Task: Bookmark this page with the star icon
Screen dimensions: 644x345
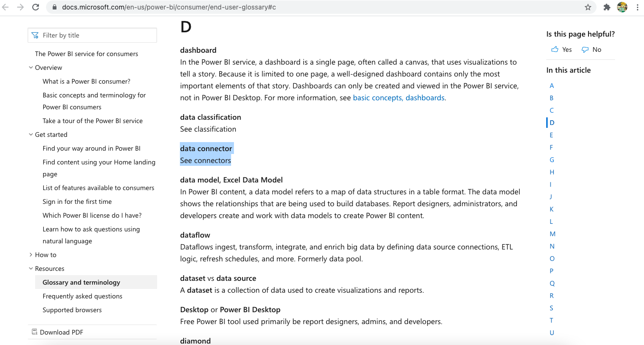Action: coord(588,7)
